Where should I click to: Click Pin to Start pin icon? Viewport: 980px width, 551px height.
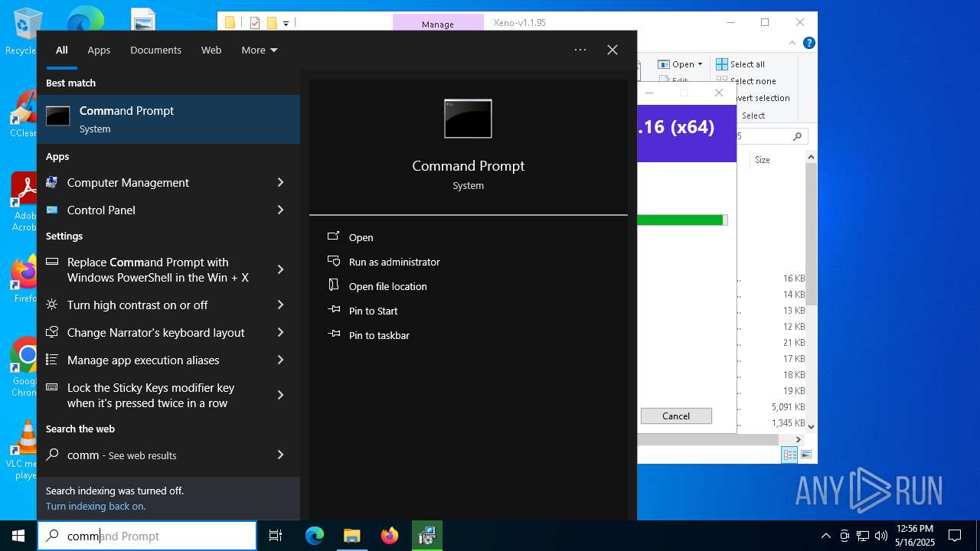click(x=334, y=310)
